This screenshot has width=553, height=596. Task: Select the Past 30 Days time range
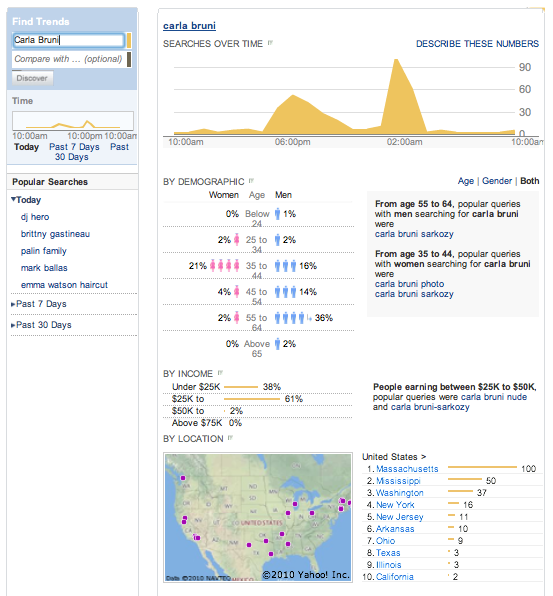(92, 152)
